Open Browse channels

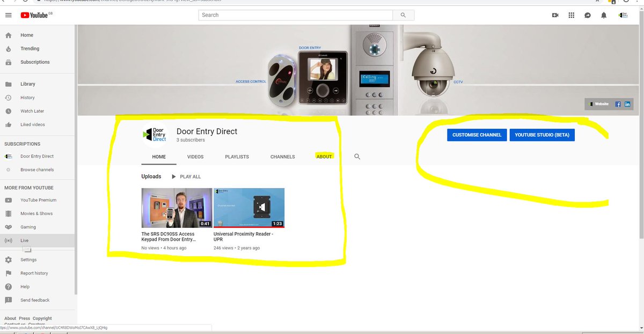tap(38, 170)
